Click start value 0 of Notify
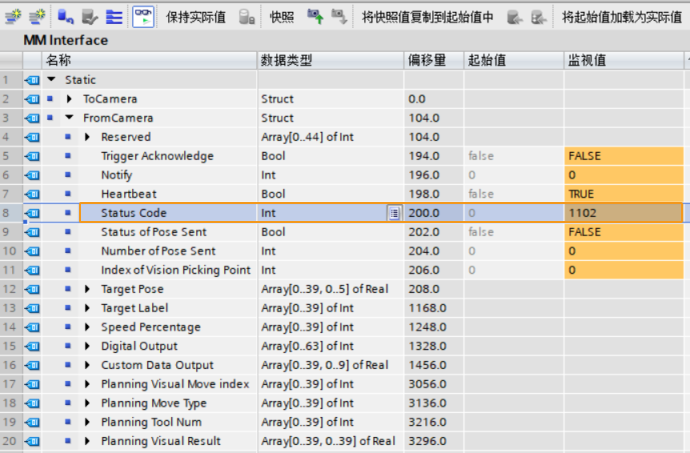This screenshot has height=453, width=690. click(x=514, y=175)
